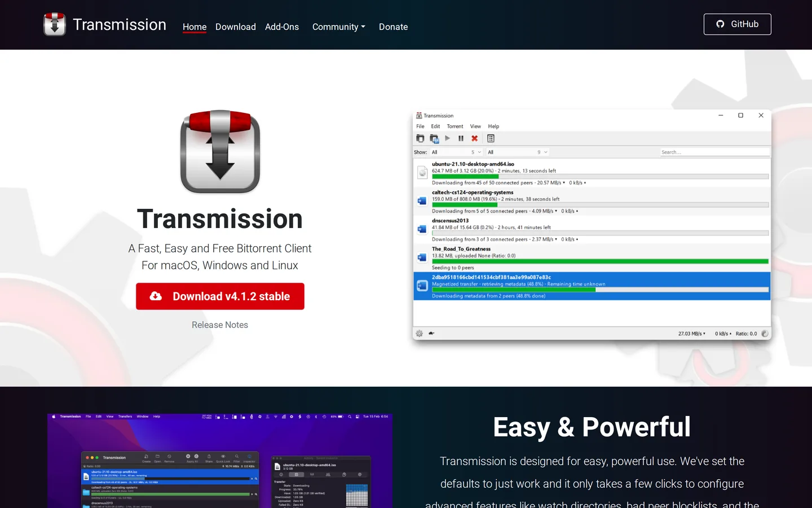Click the File menu in the Windows screenshot

coord(420,126)
